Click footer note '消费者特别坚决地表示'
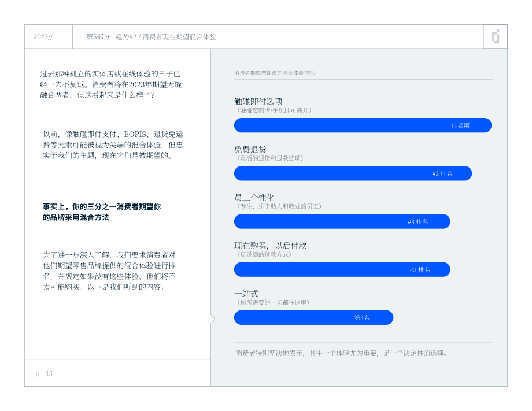The width and height of the screenshot is (532, 411). pyautogui.click(x=342, y=353)
